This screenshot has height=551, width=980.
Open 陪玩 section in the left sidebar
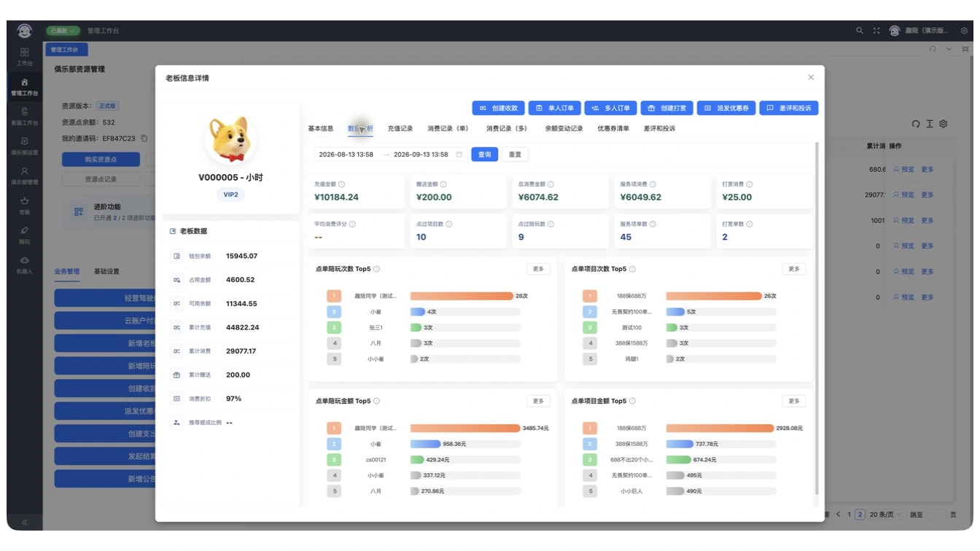click(24, 235)
